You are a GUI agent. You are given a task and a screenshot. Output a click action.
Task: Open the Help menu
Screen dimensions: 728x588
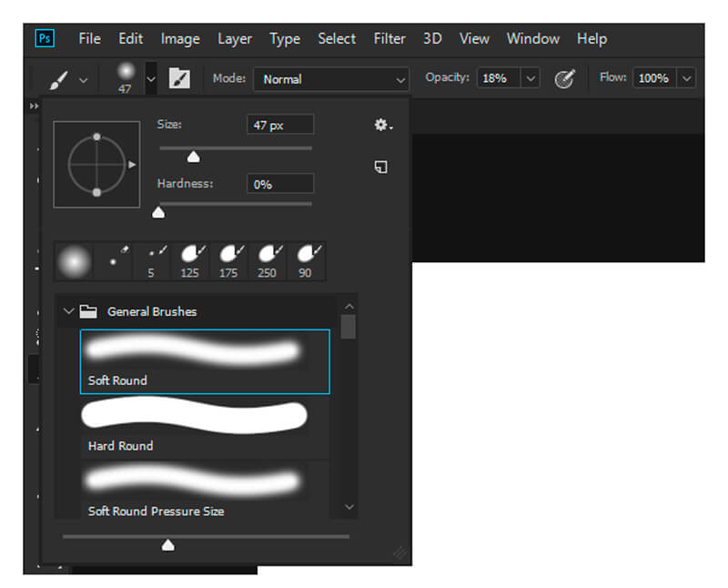[x=592, y=39]
